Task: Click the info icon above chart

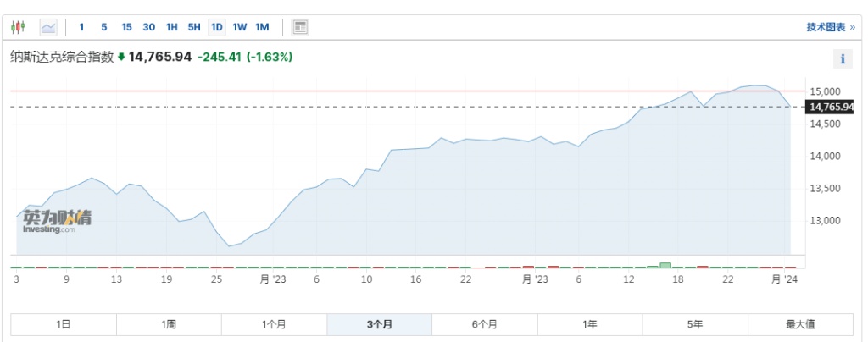Action: (x=843, y=58)
